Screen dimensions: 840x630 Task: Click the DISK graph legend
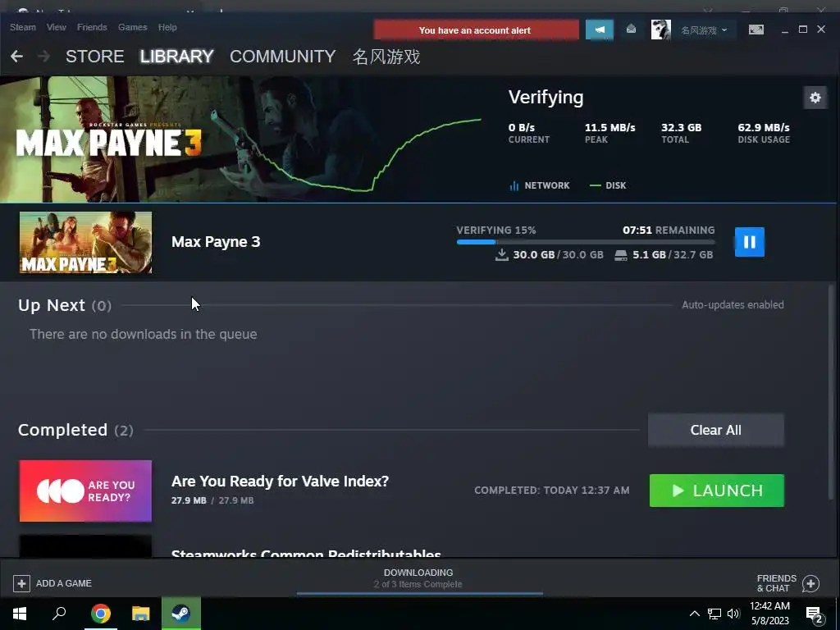[608, 185]
